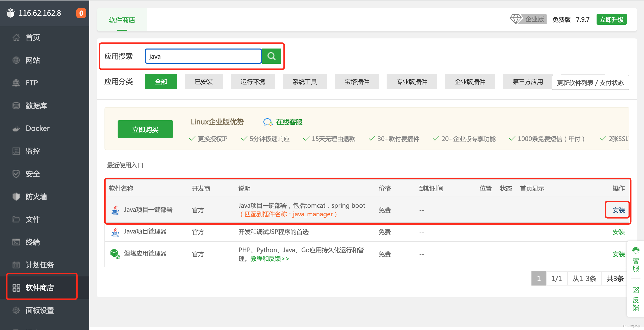Click the 终端 terminal icon

[16, 242]
